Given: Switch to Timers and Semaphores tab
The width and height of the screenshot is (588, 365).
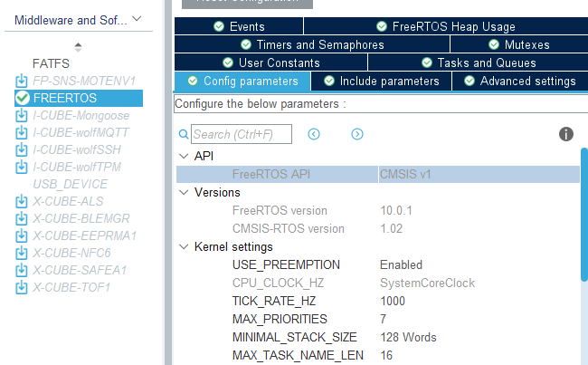Looking at the screenshot, I should pyautogui.click(x=312, y=44).
